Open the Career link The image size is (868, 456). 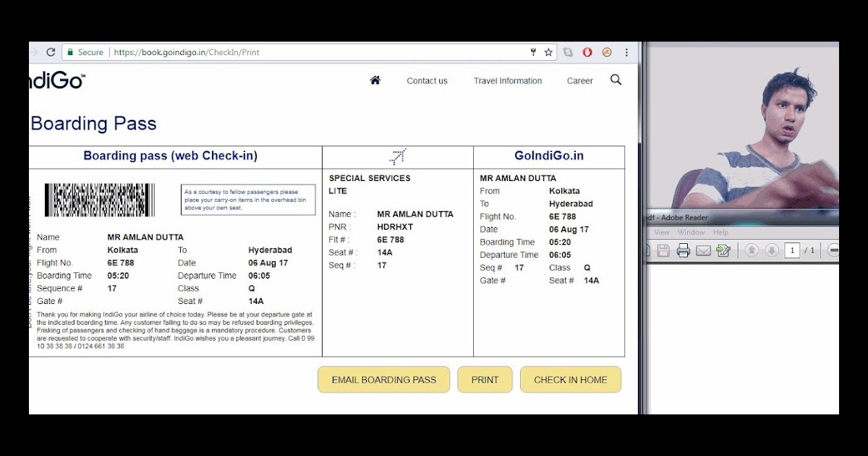pos(579,81)
